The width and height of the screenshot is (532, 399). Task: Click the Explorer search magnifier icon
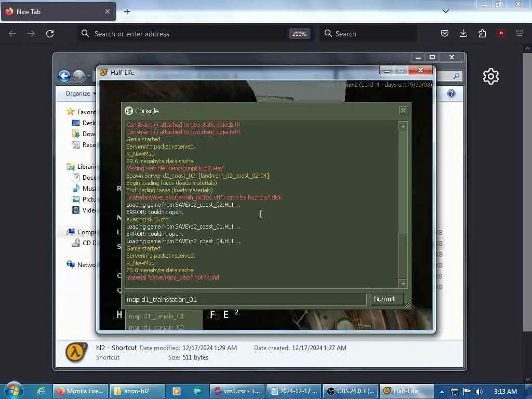pos(456,76)
